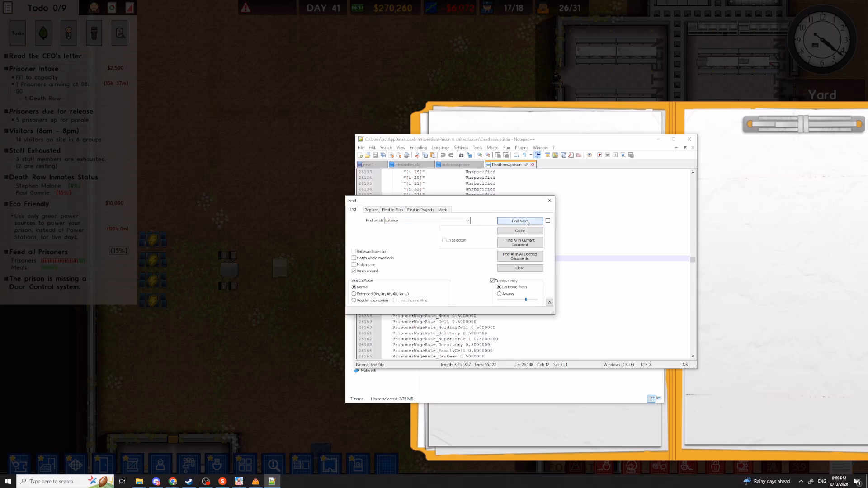
Task: Expand the Find what history dropdown
Action: 467,221
